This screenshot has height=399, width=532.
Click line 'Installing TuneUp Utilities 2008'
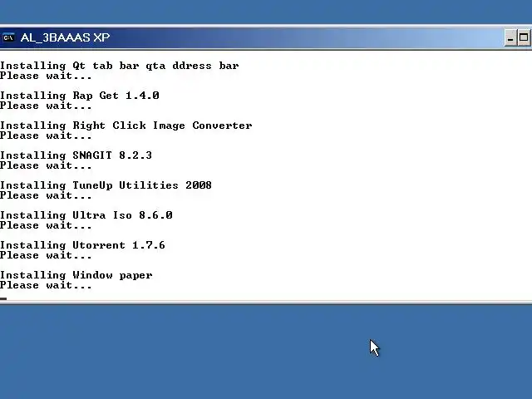pos(106,185)
